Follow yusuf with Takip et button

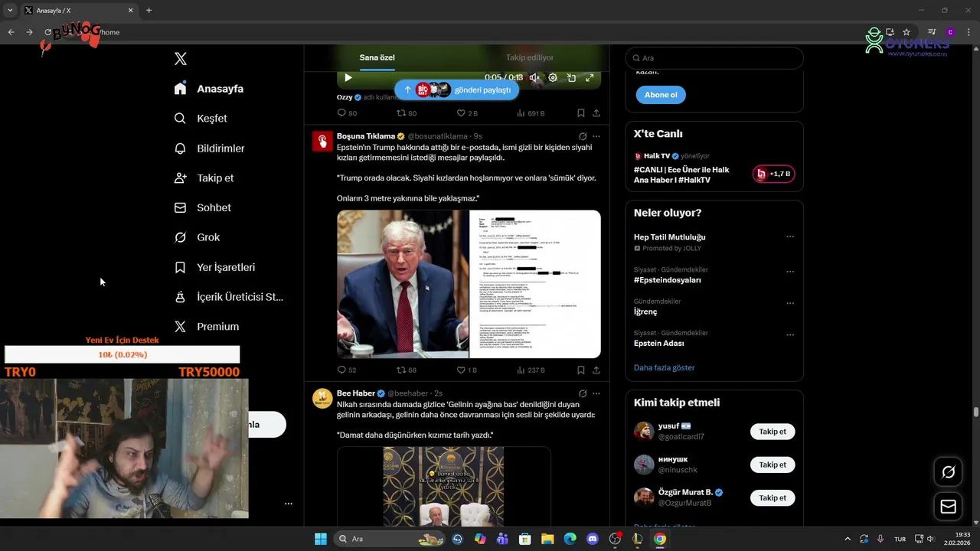(x=773, y=432)
